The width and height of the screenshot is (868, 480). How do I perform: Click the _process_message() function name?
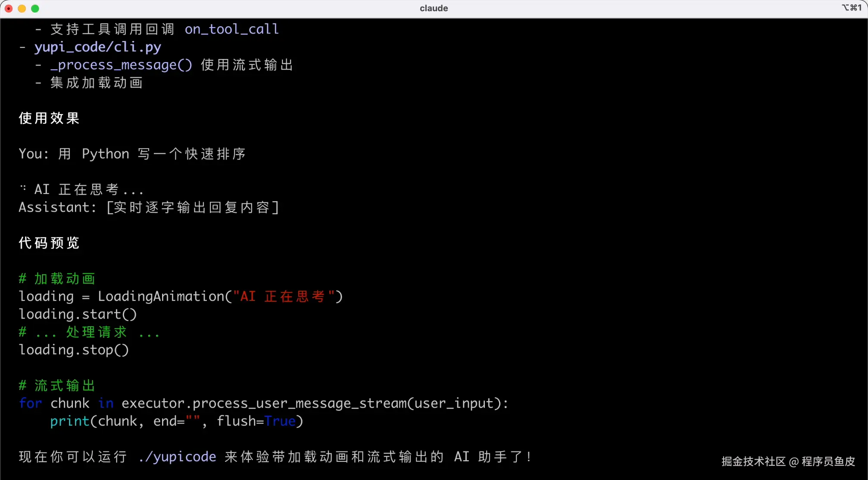(x=121, y=65)
